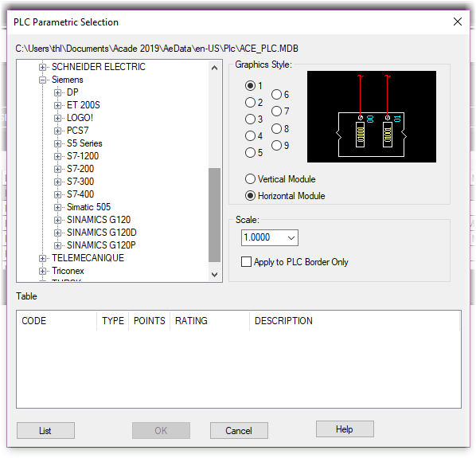Collapse the Siemens tree node
The height and width of the screenshot is (458, 476).
pyautogui.click(x=42, y=80)
